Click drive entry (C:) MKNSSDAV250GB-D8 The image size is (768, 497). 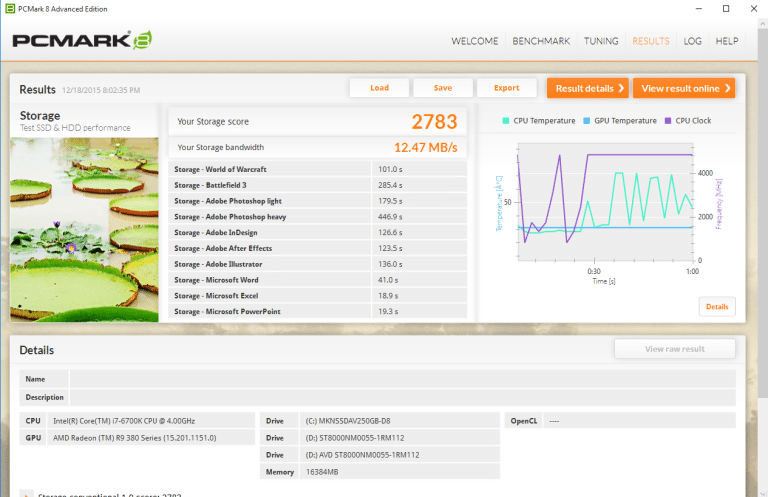(x=348, y=421)
